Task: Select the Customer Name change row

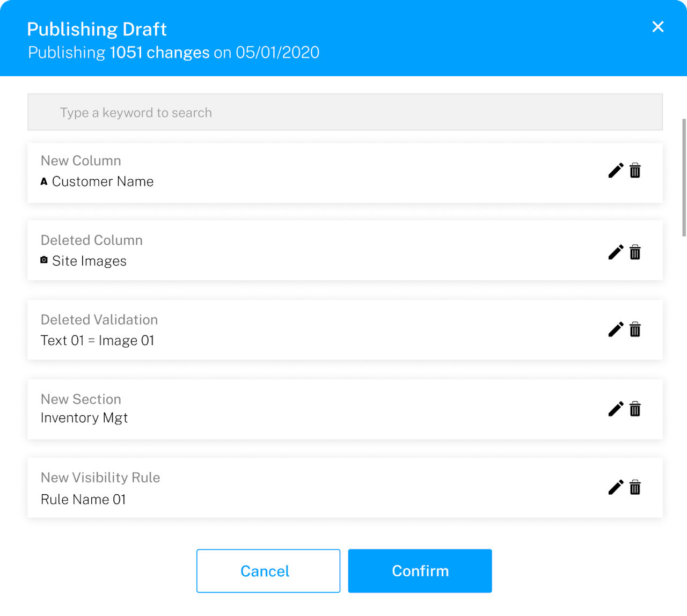Action: tap(322, 173)
